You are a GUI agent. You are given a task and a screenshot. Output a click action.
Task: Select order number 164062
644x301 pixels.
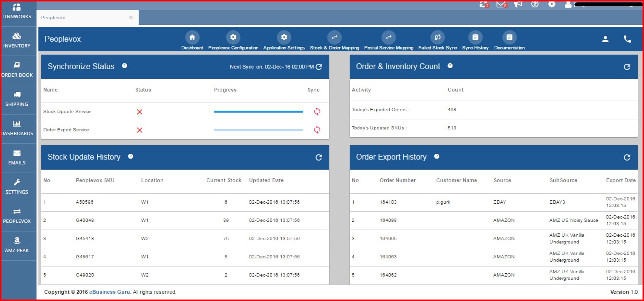point(388,275)
